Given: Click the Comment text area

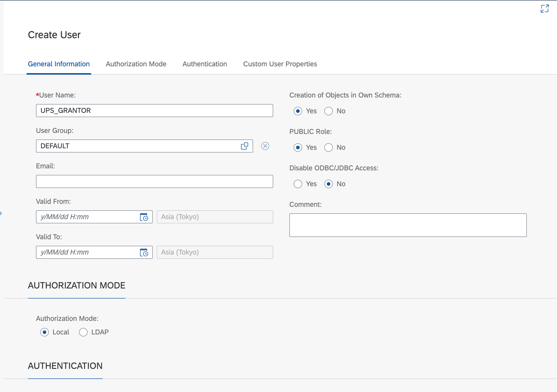Looking at the screenshot, I should pyautogui.click(x=408, y=225).
